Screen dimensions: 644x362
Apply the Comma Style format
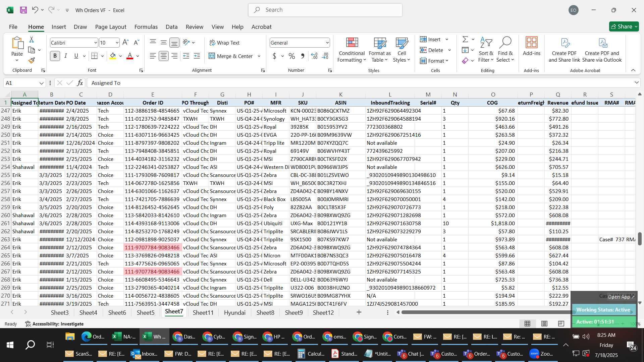coord(303,56)
